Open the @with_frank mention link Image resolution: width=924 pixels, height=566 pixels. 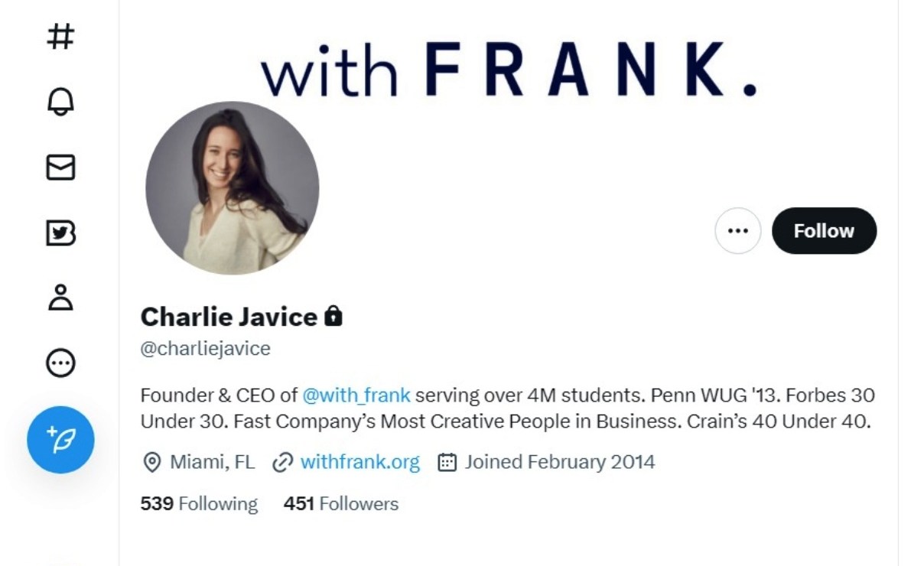356,395
